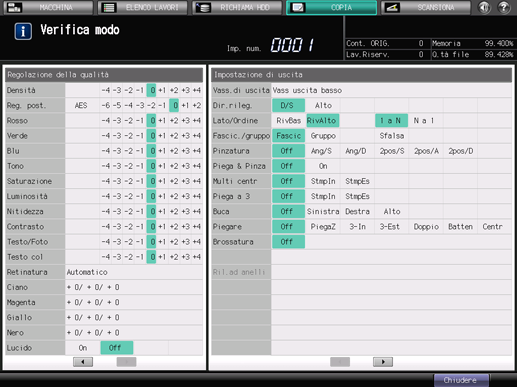Set Blu level to 0

point(151,151)
